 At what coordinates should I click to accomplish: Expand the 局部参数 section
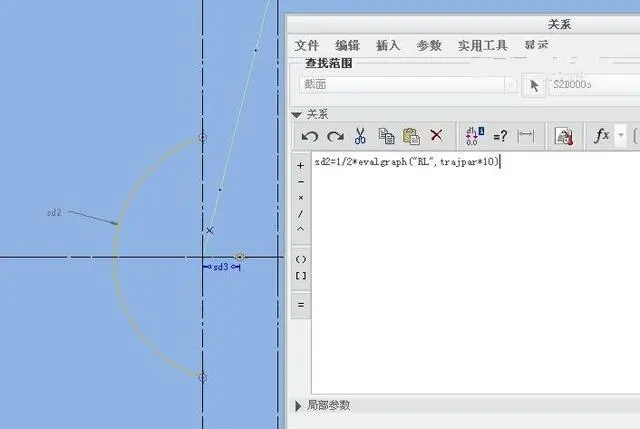click(298, 406)
